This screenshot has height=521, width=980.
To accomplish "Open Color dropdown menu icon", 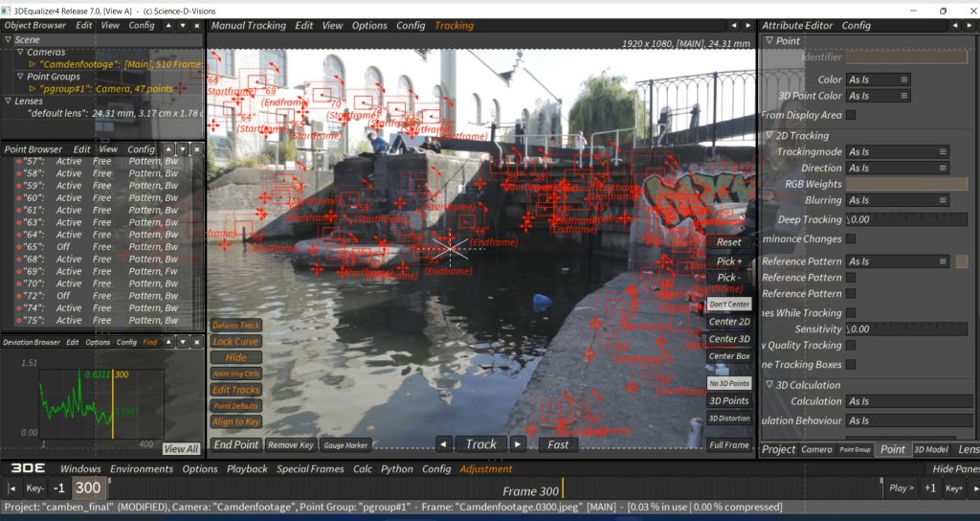I will click(x=903, y=79).
